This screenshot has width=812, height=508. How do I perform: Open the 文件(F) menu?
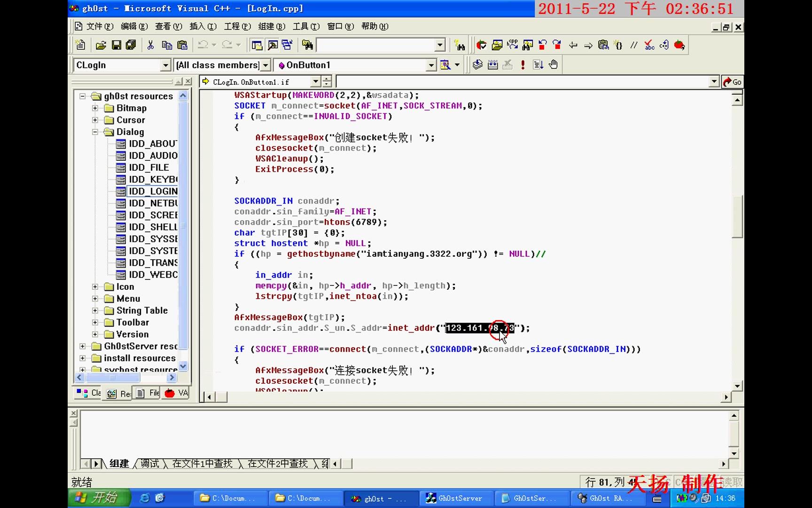pos(100,26)
